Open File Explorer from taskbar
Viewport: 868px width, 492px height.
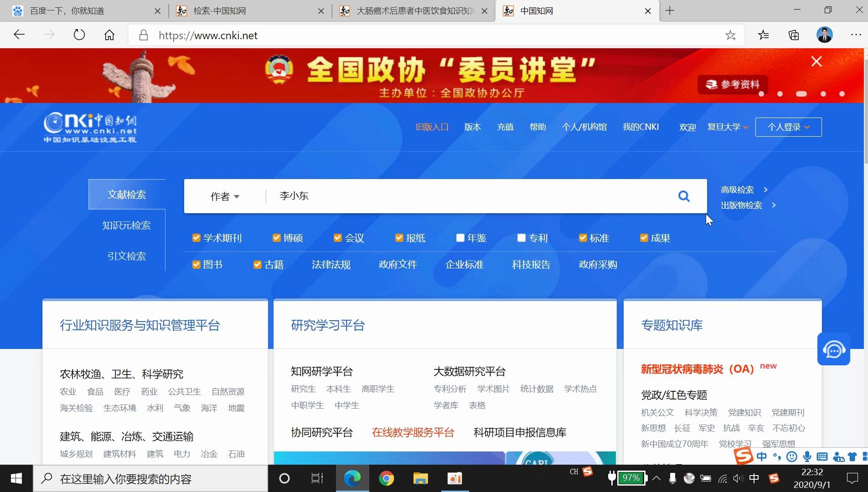(x=420, y=478)
